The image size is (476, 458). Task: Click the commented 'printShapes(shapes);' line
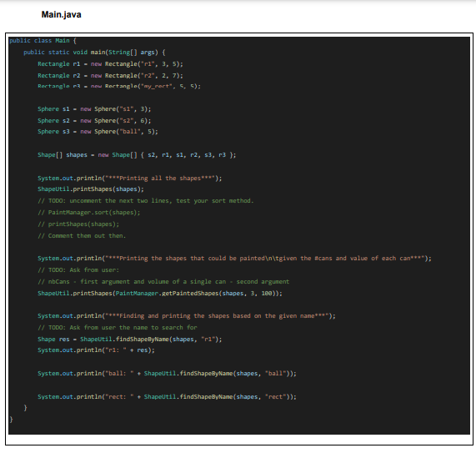click(78, 224)
